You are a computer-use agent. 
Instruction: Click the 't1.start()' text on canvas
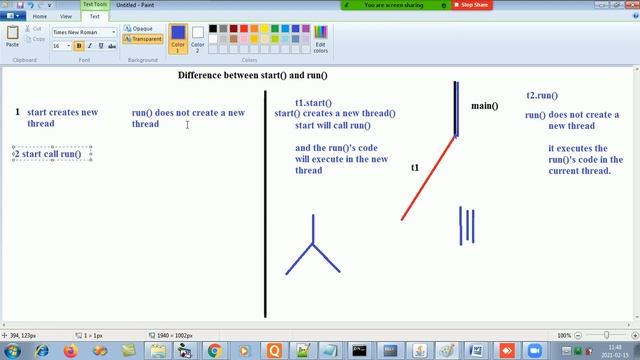[x=313, y=103]
